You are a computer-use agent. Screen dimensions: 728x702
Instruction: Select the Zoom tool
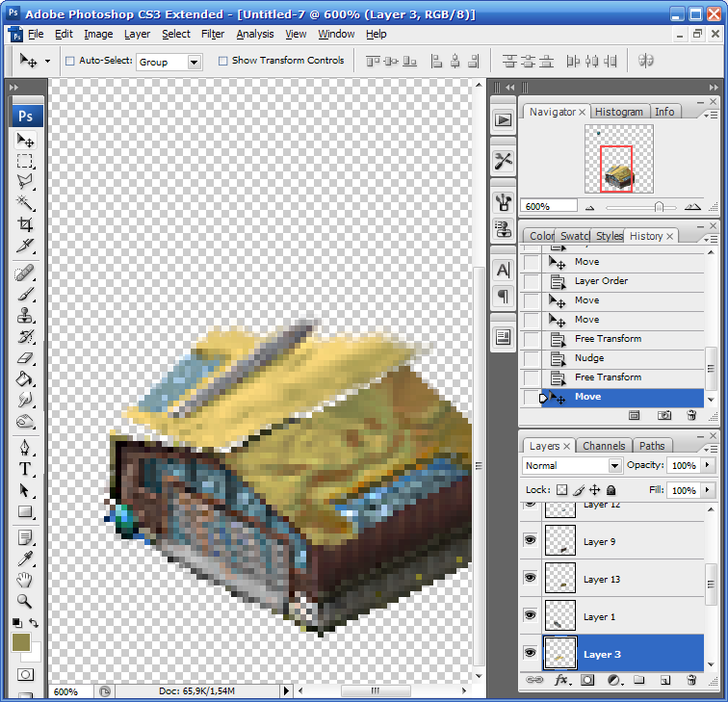tap(25, 601)
